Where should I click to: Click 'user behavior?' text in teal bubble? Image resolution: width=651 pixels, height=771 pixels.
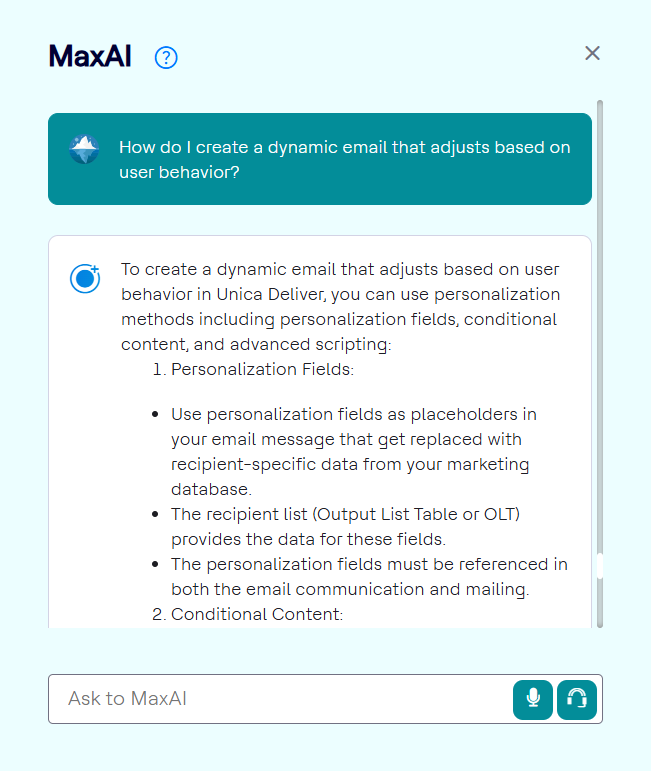(179, 171)
